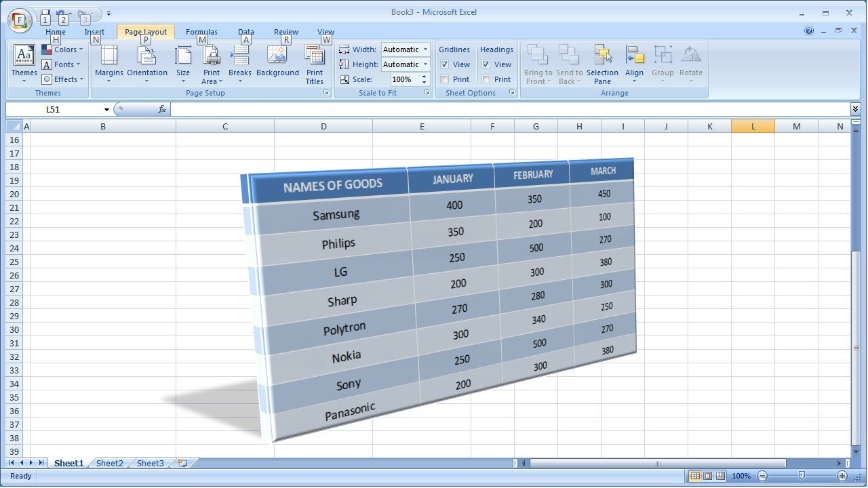Select the Sheet1 tab
The height and width of the screenshot is (488, 868).
(x=68, y=464)
